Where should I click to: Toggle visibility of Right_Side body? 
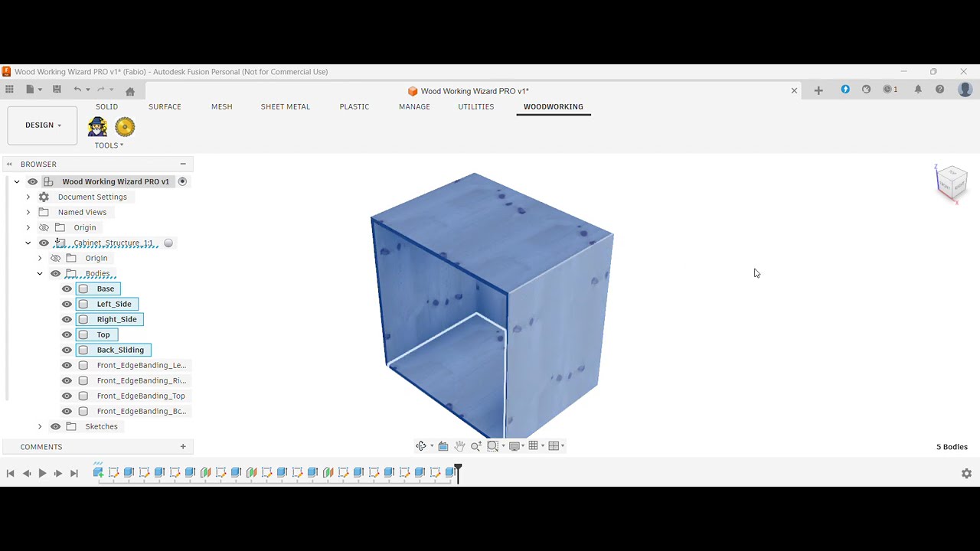67,319
